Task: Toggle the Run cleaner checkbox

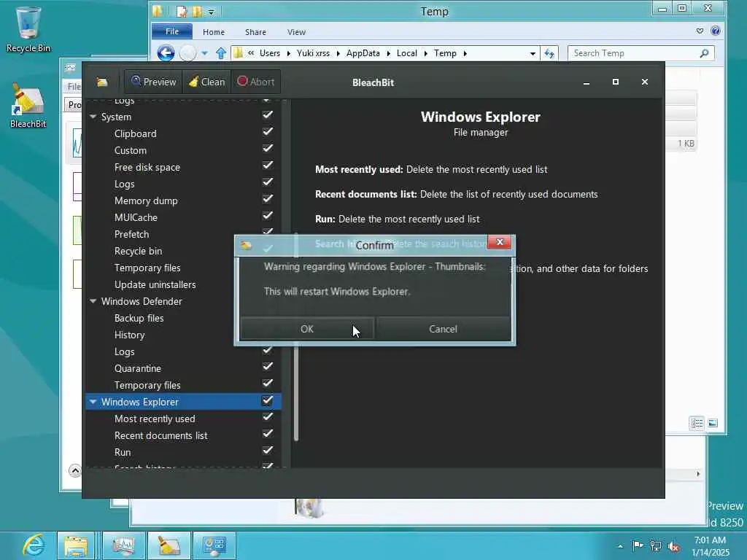Action: (268, 450)
